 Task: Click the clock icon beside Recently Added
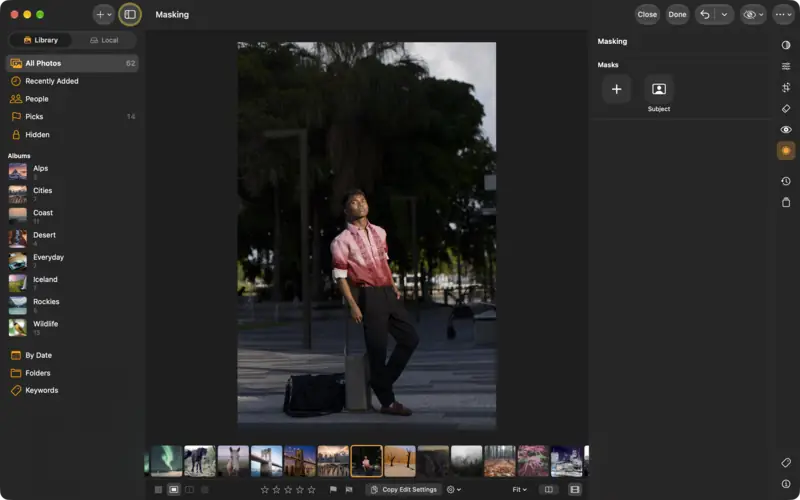coord(16,81)
